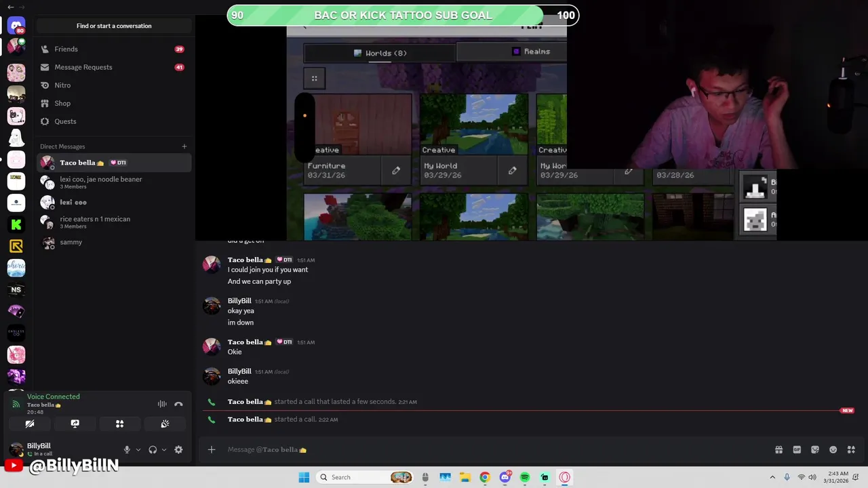Open the Friends tab
This screenshot has height=488, width=868.
pyautogui.click(x=114, y=49)
